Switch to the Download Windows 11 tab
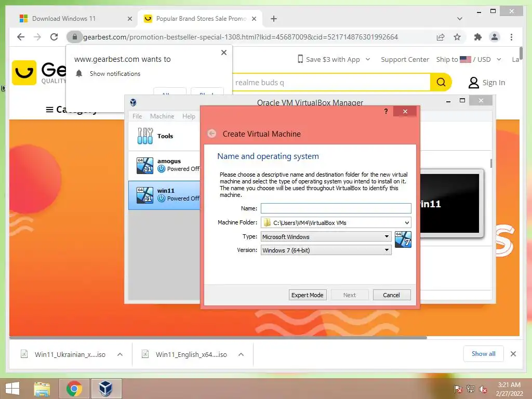This screenshot has width=532, height=399. [x=76, y=18]
